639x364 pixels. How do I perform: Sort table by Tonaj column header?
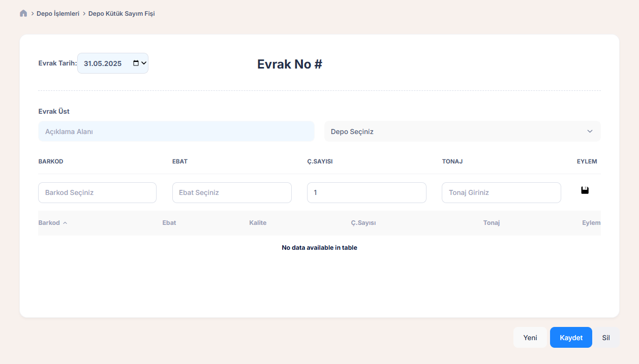click(x=491, y=223)
